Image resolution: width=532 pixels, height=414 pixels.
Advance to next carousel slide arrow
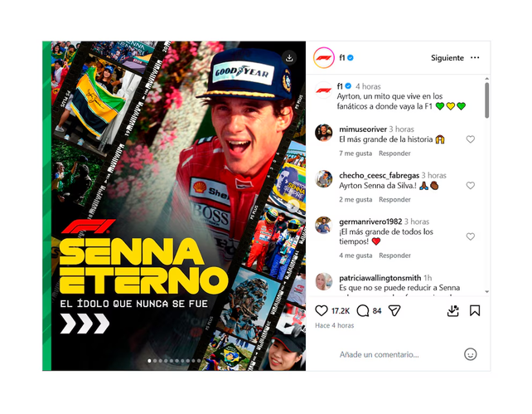(293, 205)
